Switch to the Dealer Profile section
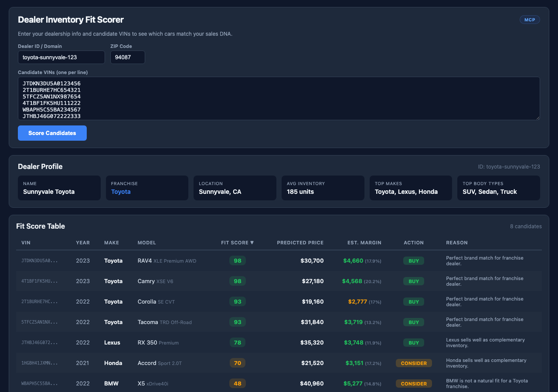This screenshot has height=392, width=558. click(40, 167)
